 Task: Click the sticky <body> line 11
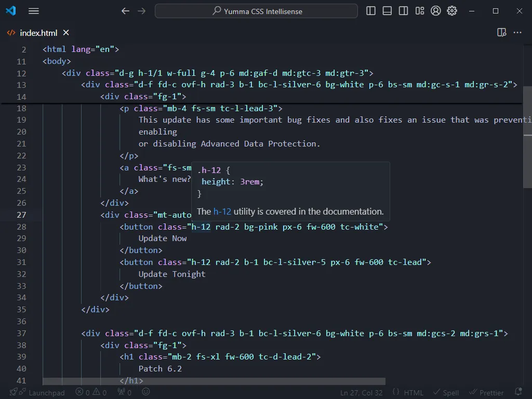57,61
